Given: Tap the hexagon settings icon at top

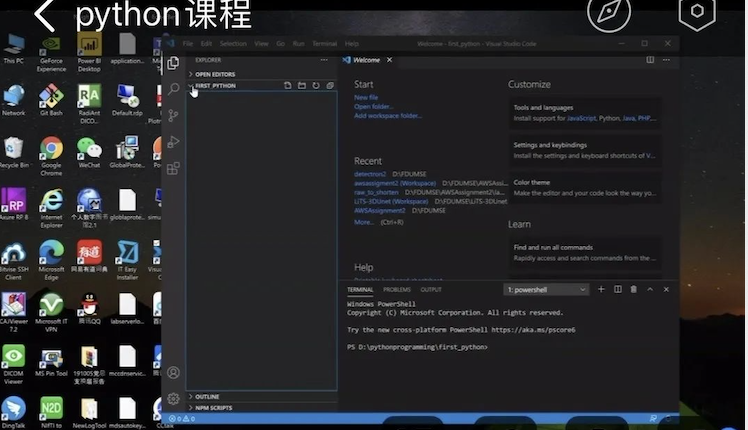Looking at the screenshot, I should (x=697, y=11).
